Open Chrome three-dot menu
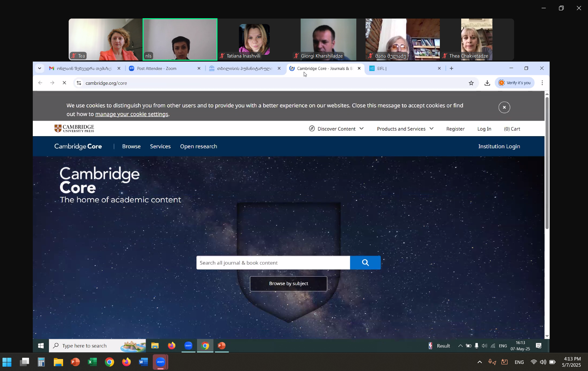588x371 pixels. pyautogui.click(x=542, y=83)
